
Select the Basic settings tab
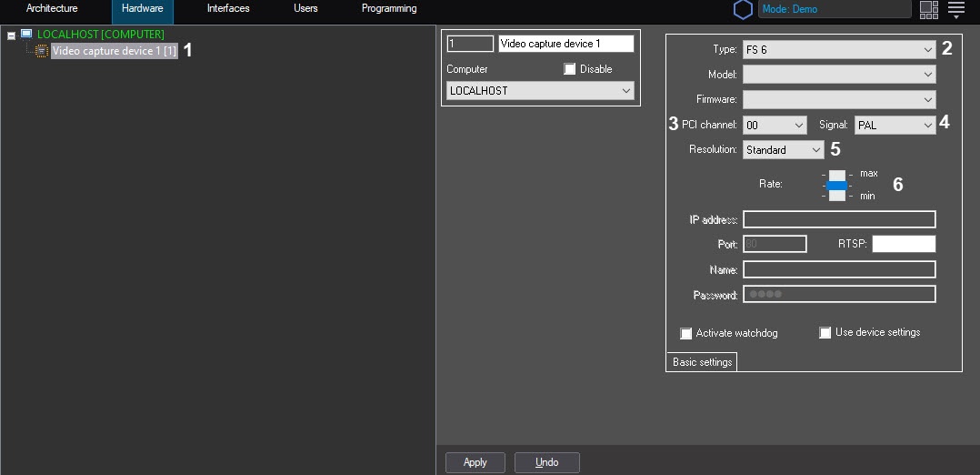pyautogui.click(x=702, y=362)
